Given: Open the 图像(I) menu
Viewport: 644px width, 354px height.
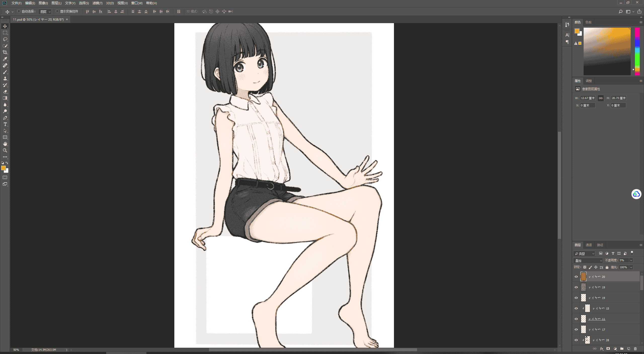Looking at the screenshot, I should click(43, 3).
